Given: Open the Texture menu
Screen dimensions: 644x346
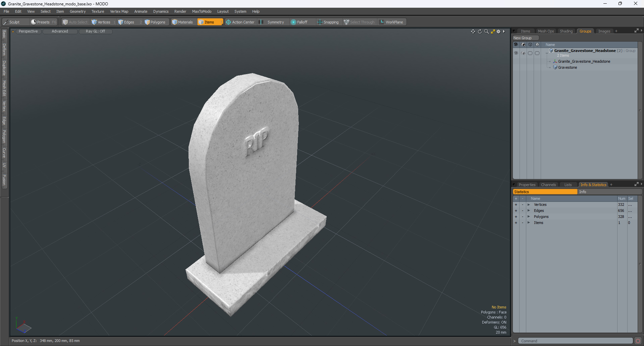Looking at the screenshot, I should [98, 11].
